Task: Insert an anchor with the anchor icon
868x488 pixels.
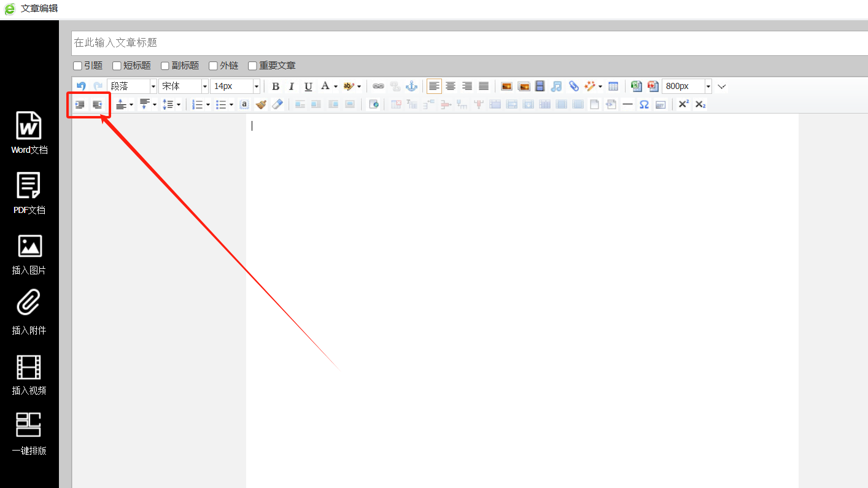Action: pyautogui.click(x=411, y=87)
